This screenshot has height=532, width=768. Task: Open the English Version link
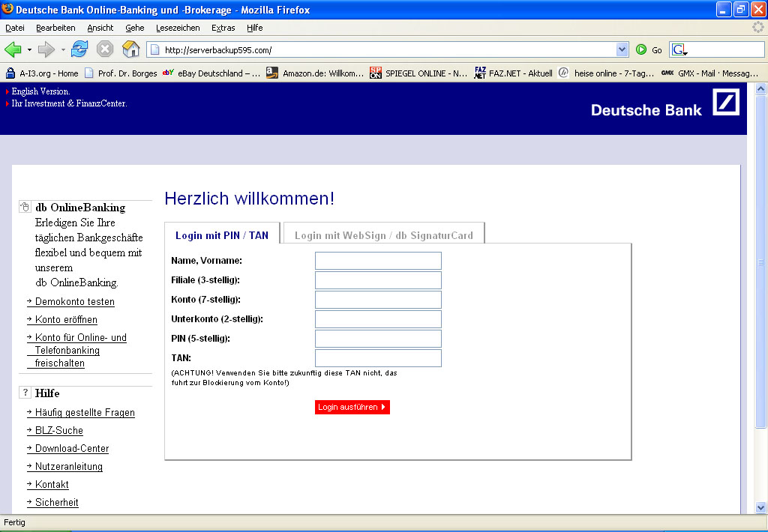click(40, 91)
